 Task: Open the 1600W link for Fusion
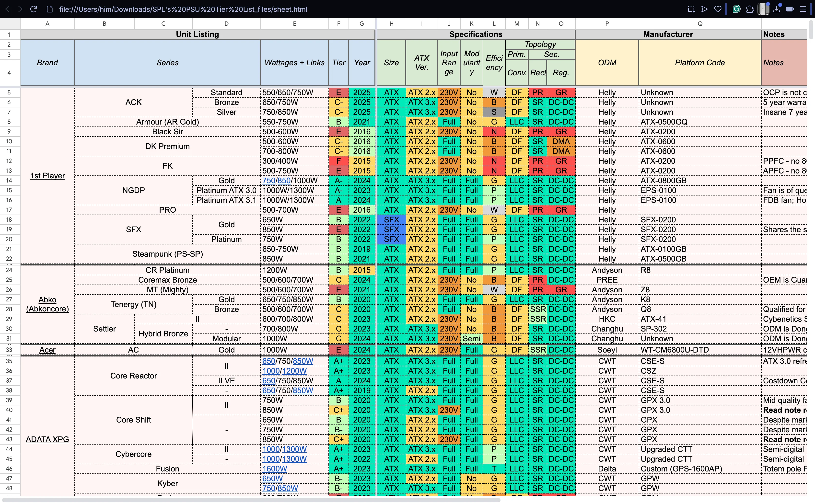click(274, 469)
